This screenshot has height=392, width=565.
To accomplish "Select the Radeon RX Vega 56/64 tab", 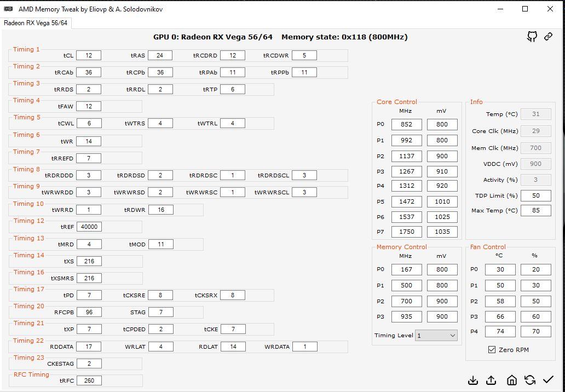I will point(35,23).
